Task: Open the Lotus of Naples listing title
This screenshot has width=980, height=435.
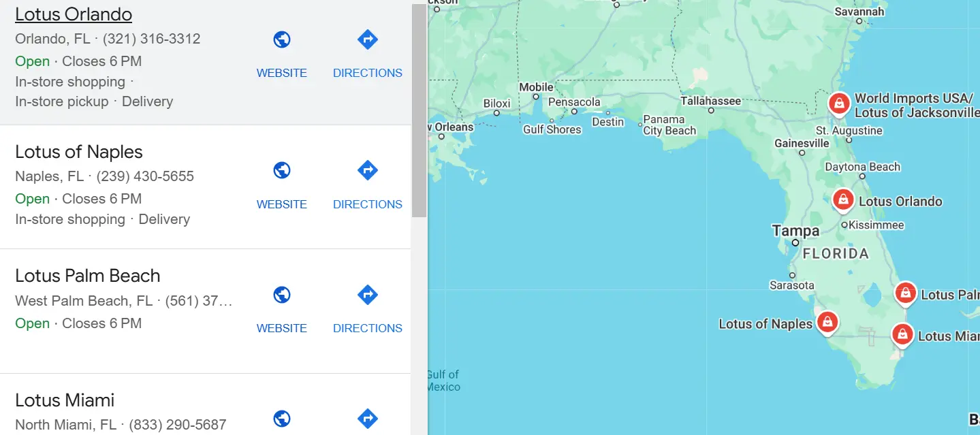Action: coord(79,152)
